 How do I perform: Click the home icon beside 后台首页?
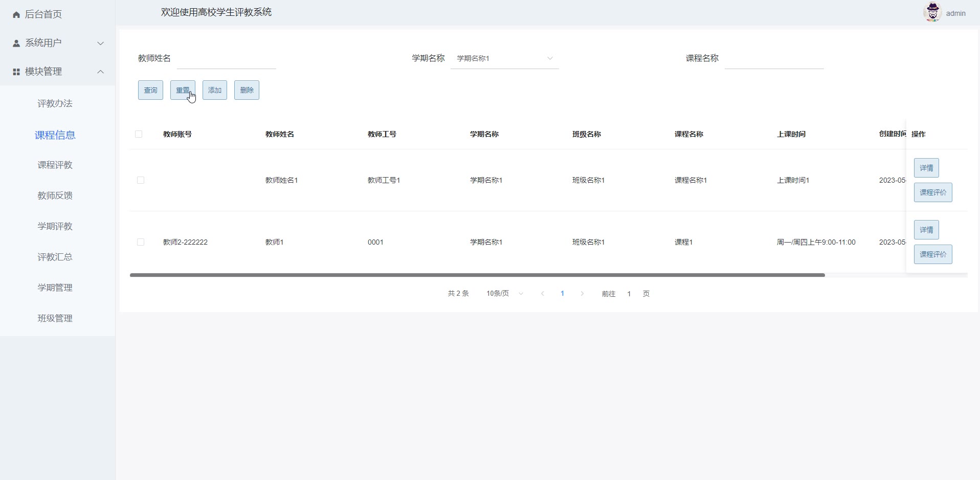click(16, 15)
